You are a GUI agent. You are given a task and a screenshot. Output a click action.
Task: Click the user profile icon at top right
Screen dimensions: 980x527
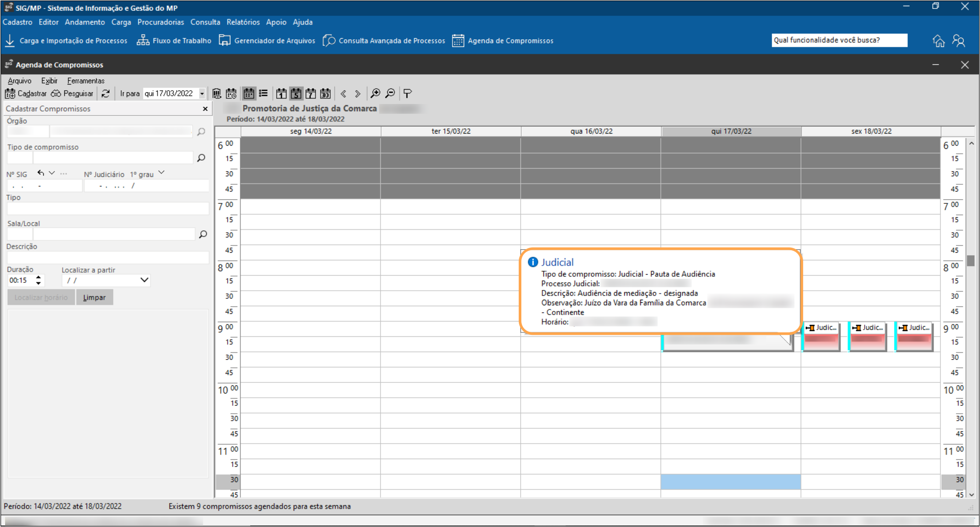click(959, 41)
